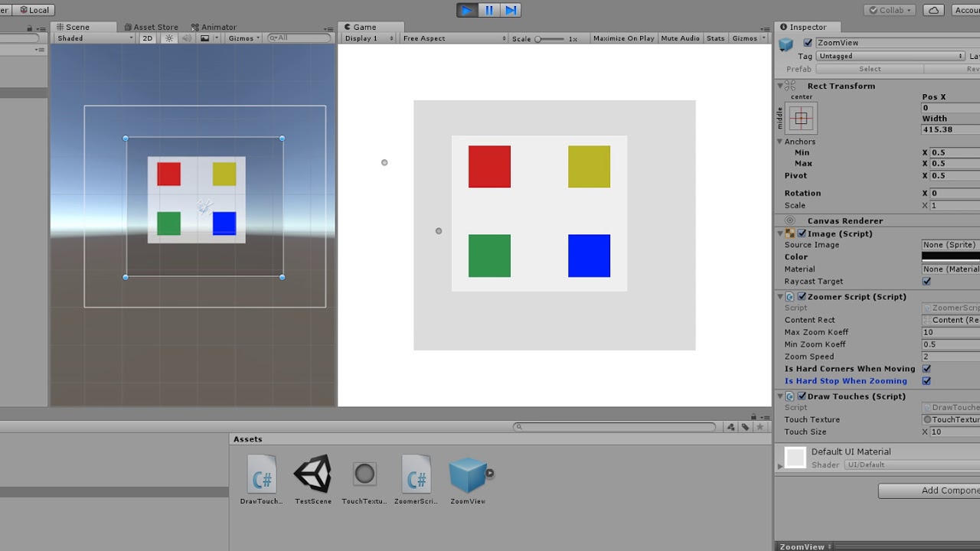
Task: Switch to the Animator tab
Action: click(214, 27)
